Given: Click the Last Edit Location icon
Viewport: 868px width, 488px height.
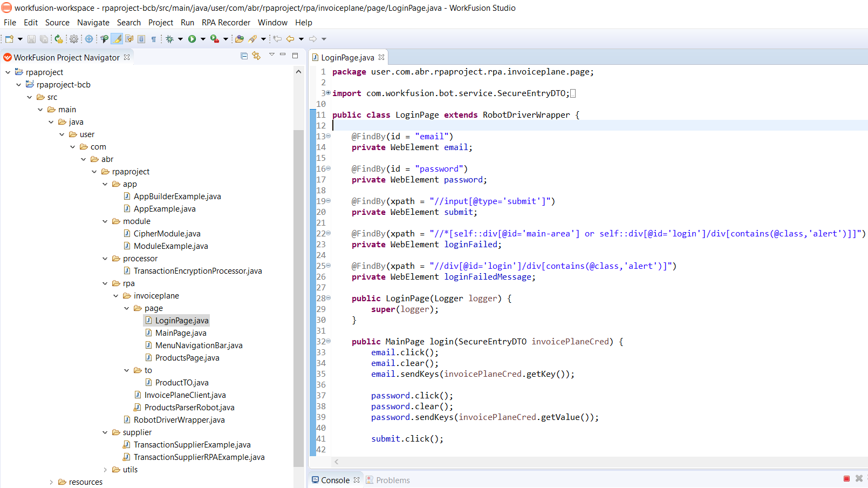Looking at the screenshot, I should 277,39.
